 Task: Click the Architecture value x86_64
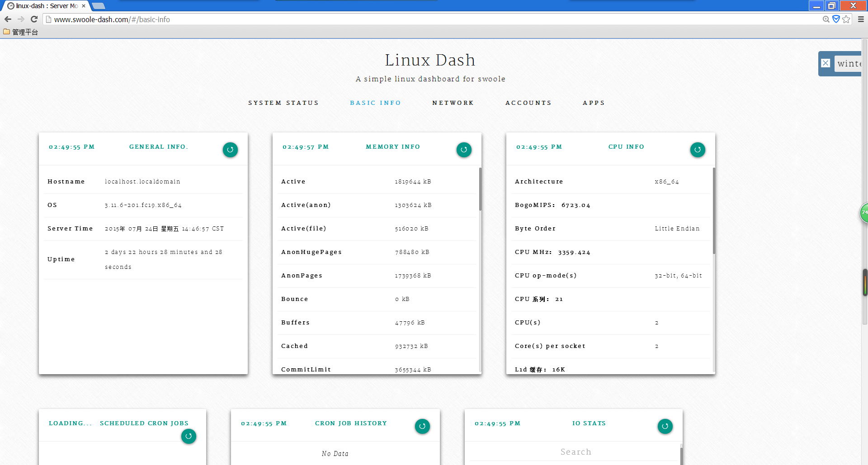(x=667, y=182)
